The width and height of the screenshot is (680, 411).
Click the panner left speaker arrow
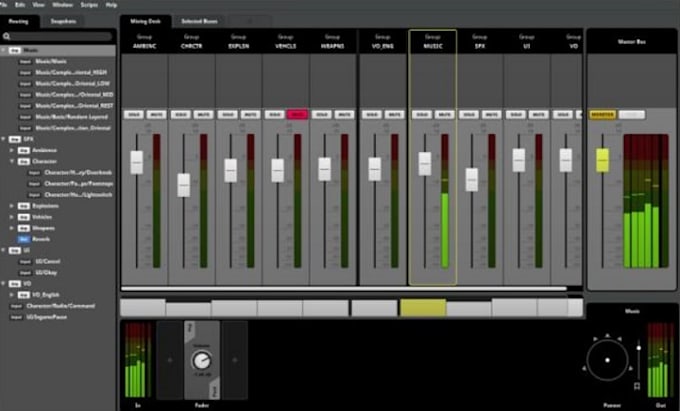584,369
